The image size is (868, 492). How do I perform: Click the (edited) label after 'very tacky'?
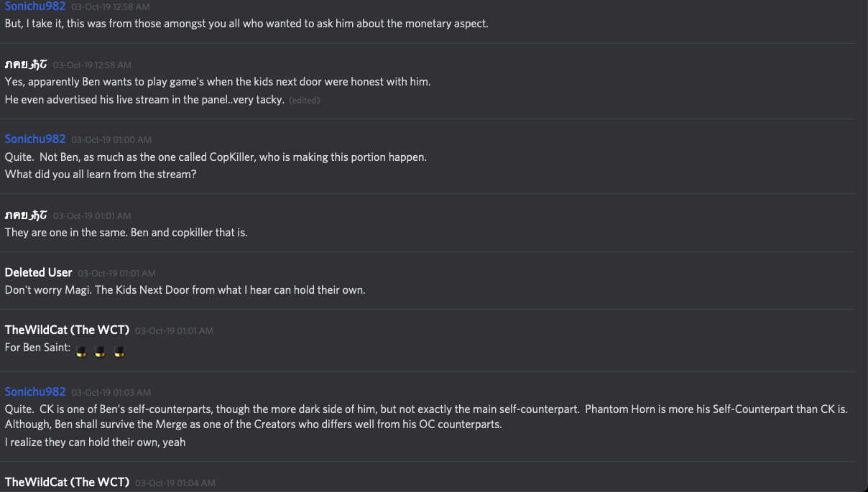[x=304, y=101]
